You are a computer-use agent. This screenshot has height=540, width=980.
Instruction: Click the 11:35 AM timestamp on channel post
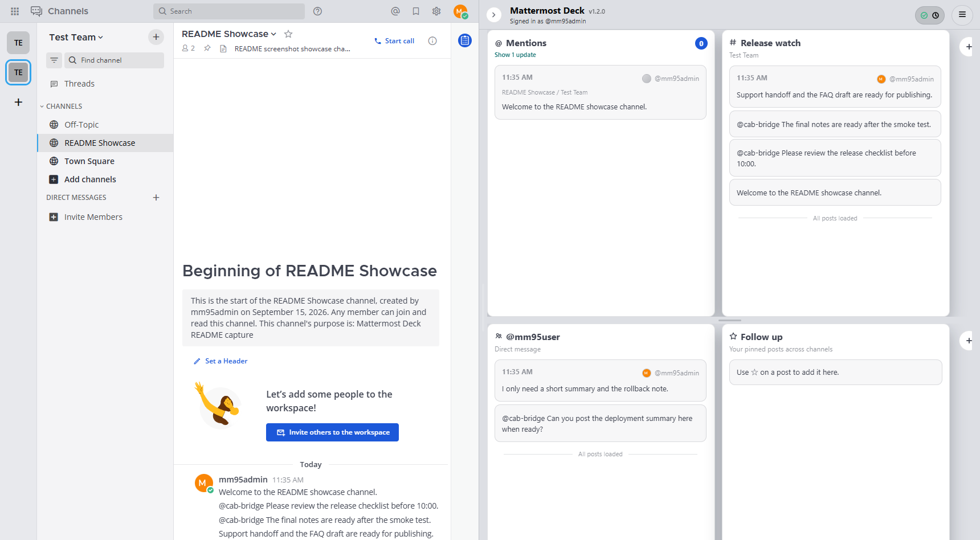[288, 480]
